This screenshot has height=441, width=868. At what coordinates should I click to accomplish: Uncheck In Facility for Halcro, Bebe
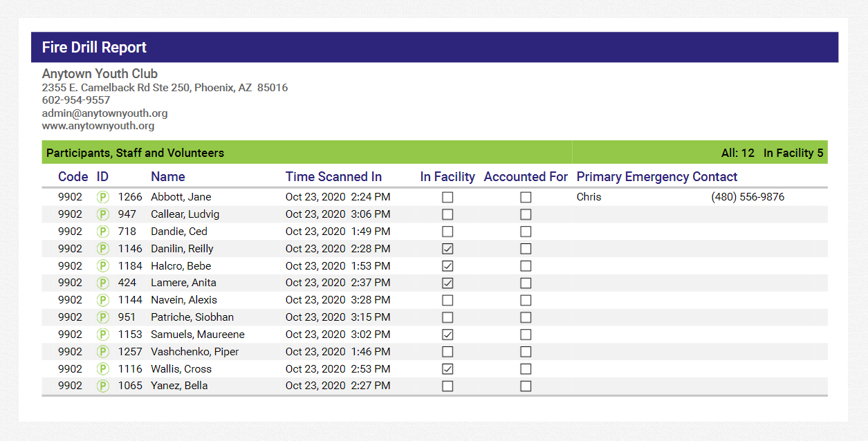(x=447, y=266)
